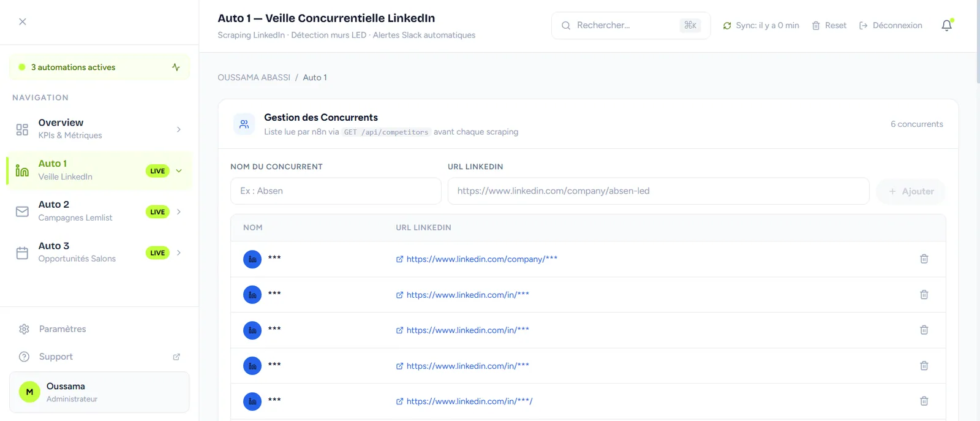Click the Auto 1 breadcrumb text

pyautogui.click(x=315, y=78)
